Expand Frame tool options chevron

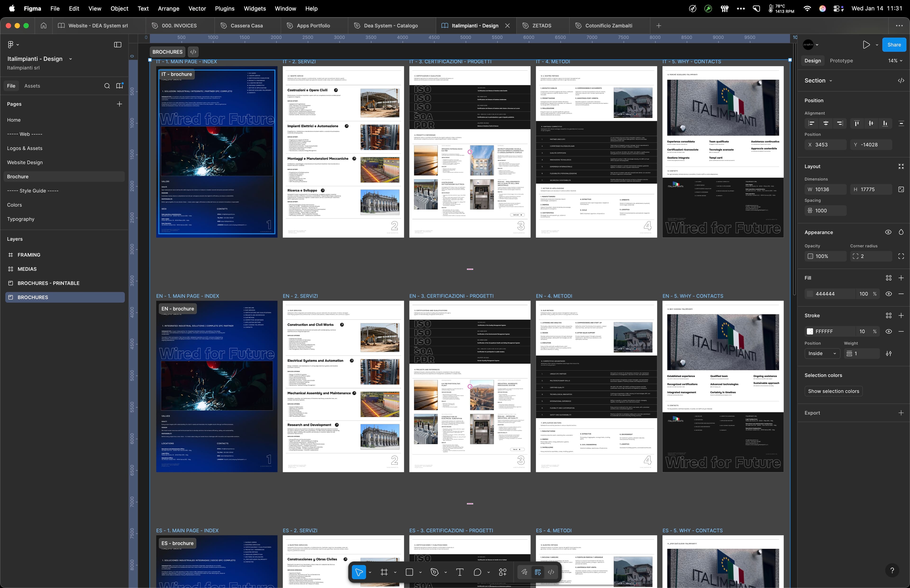(x=395, y=572)
